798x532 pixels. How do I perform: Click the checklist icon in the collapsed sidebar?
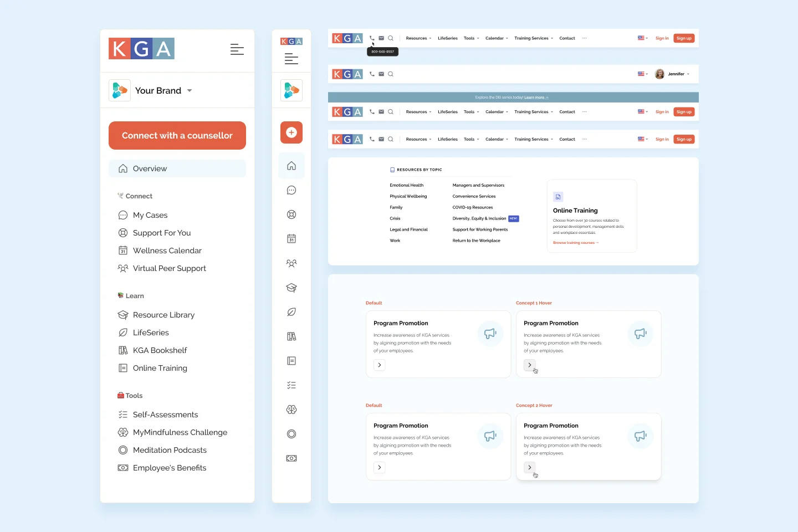coord(291,385)
